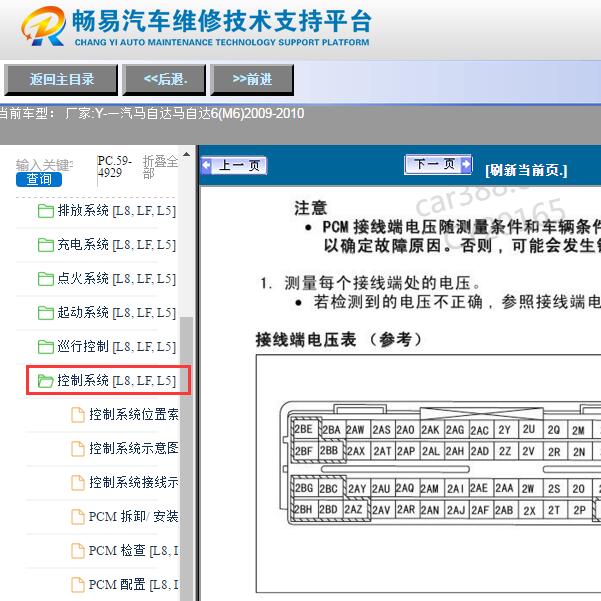Go to previous page via 上一页
The image size is (601, 601).
(234, 166)
